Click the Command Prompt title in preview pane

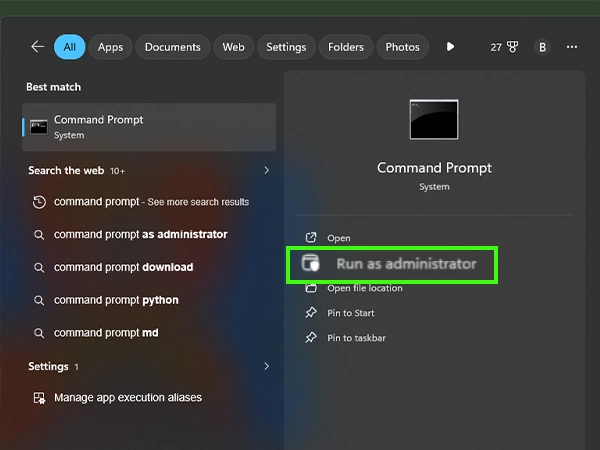pyautogui.click(x=434, y=168)
